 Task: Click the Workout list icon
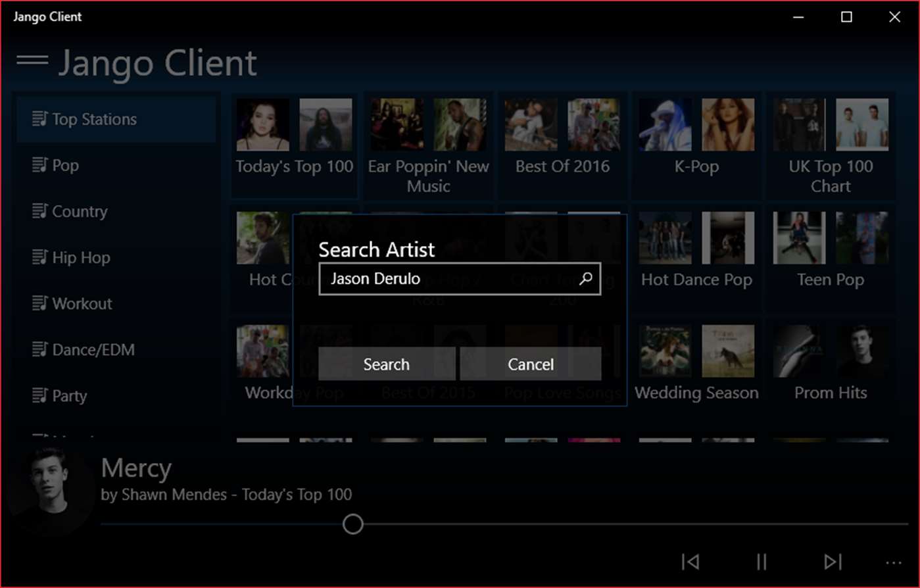coord(40,303)
